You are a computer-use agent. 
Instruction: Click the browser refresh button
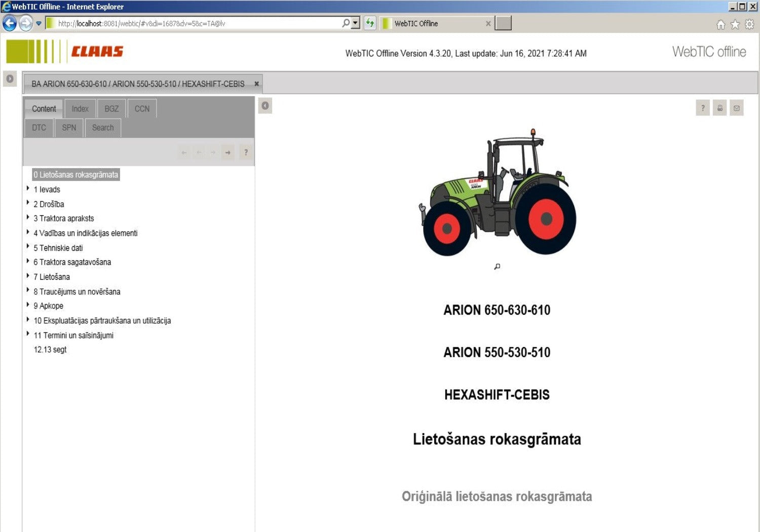[x=370, y=23]
